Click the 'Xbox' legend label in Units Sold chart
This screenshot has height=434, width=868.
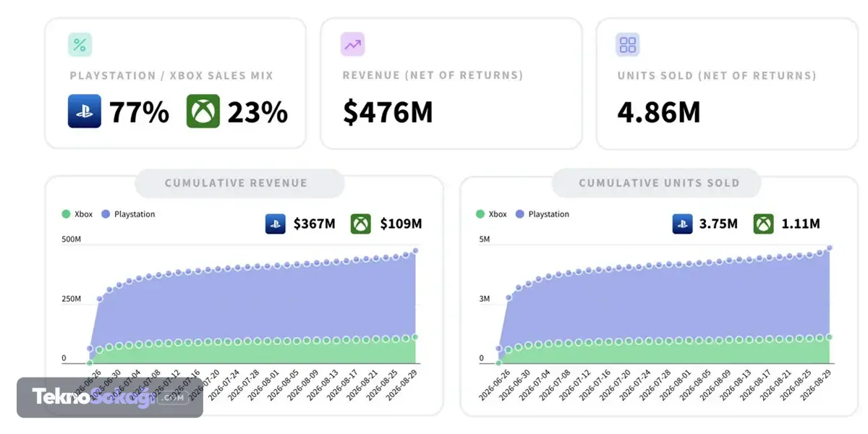pos(498,214)
